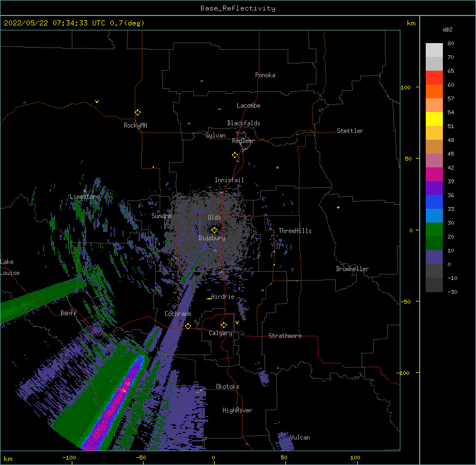Screen dimensions: 476x465
Task: Pick the magenta 42-39 dBZ legend swatch
Action: [434, 175]
